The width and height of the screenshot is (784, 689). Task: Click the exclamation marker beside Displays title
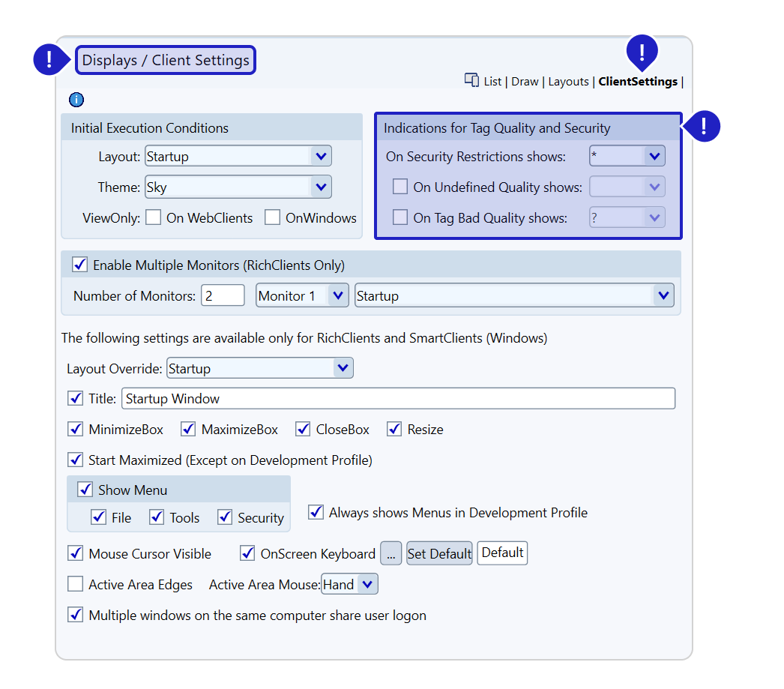[x=49, y=59]
